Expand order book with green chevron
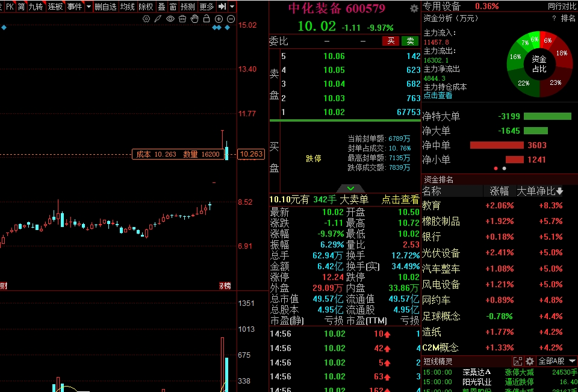Screen dimensions: 578x392 point(350,188)
